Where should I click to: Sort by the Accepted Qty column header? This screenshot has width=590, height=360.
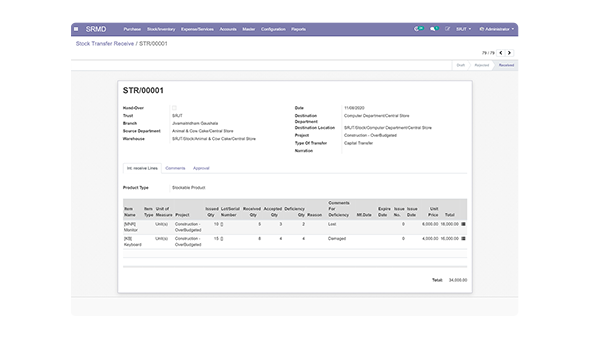tap(273, 212)
